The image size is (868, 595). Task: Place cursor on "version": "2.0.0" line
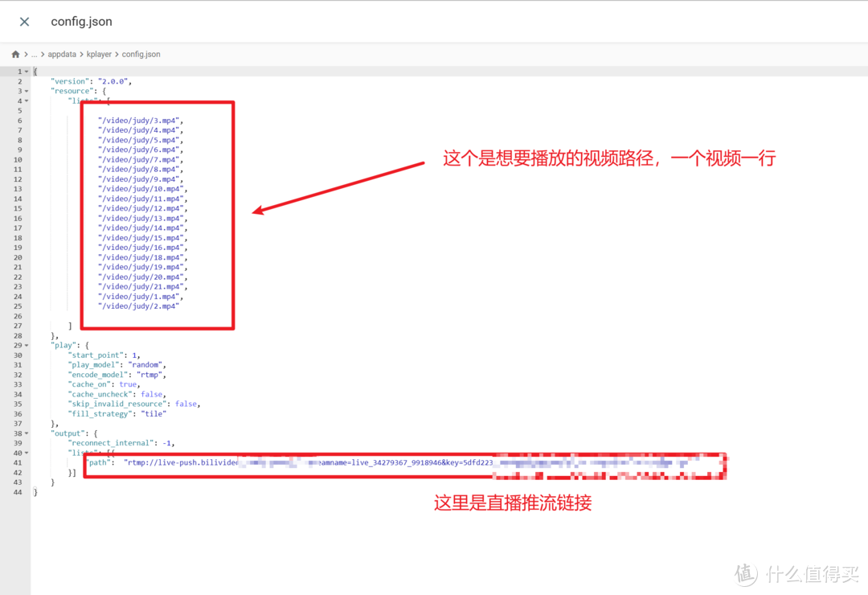tap(92, 81)
